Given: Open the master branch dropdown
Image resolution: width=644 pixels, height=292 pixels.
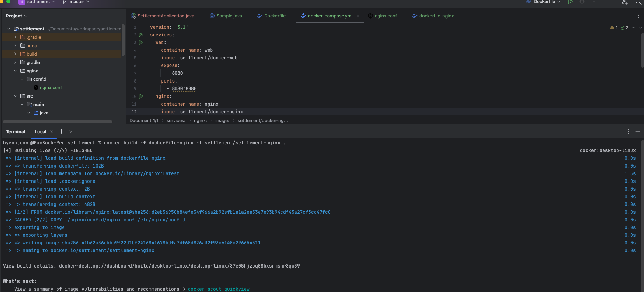Looking at the screenshot, I should click(x=76, y=2).
